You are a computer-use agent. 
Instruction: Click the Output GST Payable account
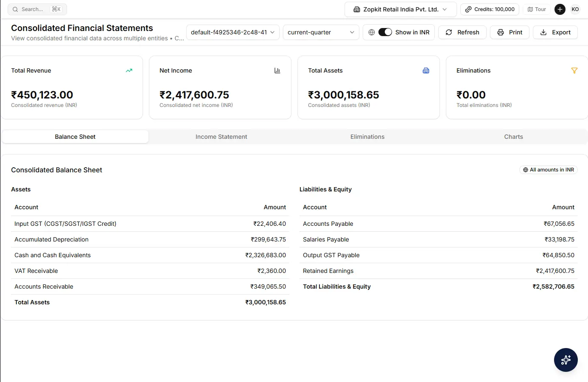coord(331,255)
